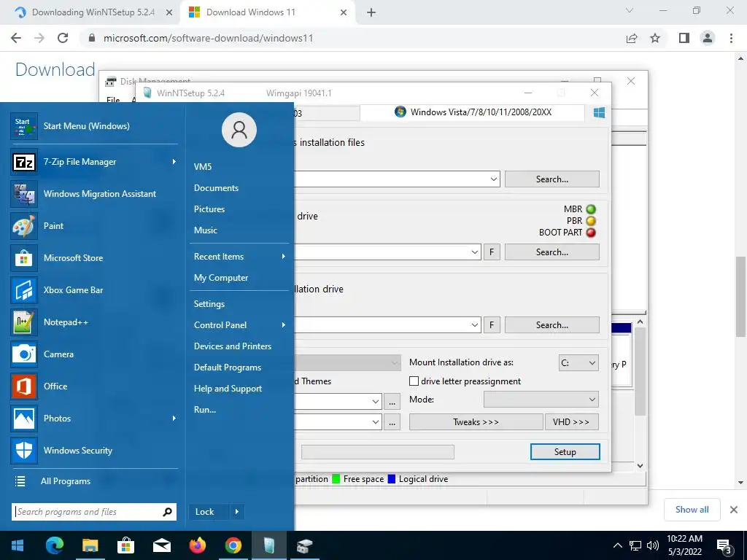Open Microsoft Store taskbar icon
This screenshot has height=560, width=747.
point(125,545)
